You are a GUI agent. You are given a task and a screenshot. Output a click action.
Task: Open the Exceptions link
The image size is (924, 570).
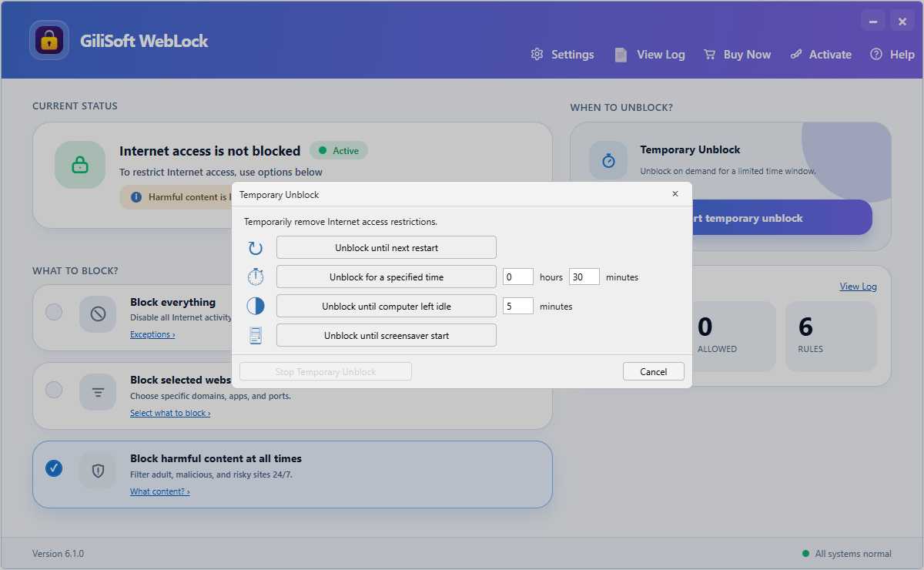(152, 334)
